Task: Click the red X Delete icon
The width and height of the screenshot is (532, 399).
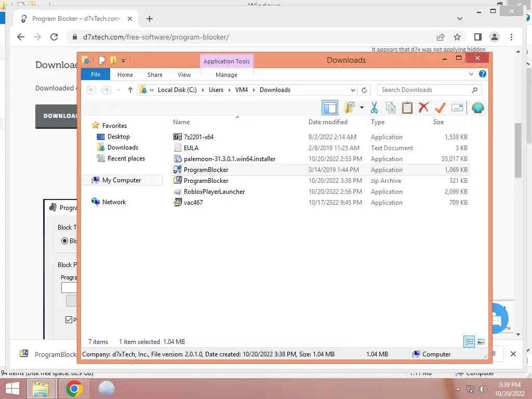Action: [423, 108]
